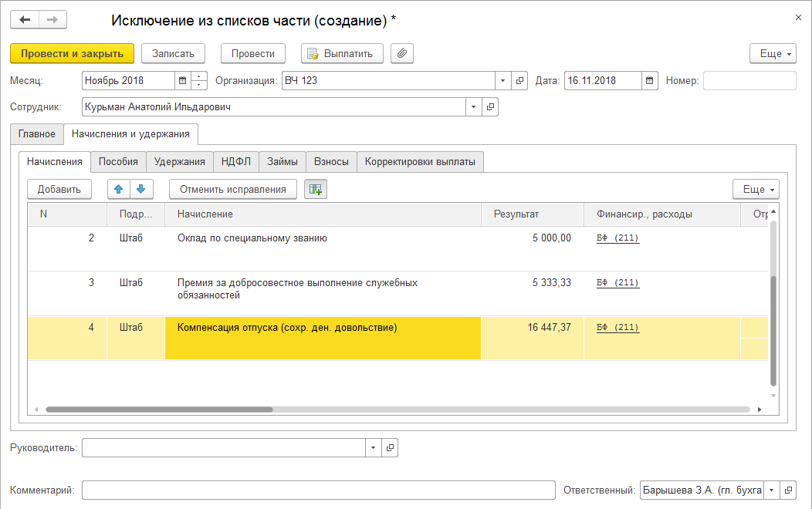
Task: Move row up with blue arrow
Action: 119,189
